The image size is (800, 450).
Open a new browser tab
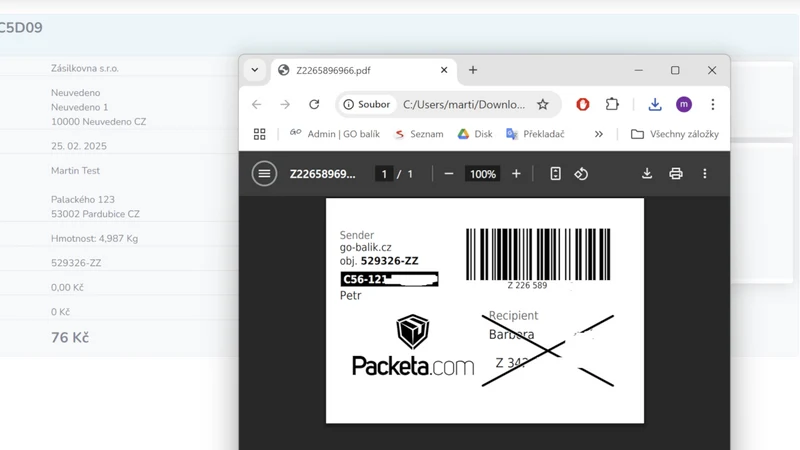pos(473,70)
